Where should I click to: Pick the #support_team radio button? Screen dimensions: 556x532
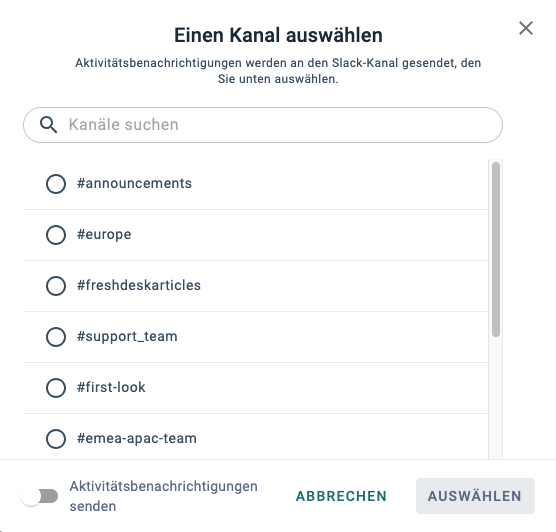(x=56, y=337)
